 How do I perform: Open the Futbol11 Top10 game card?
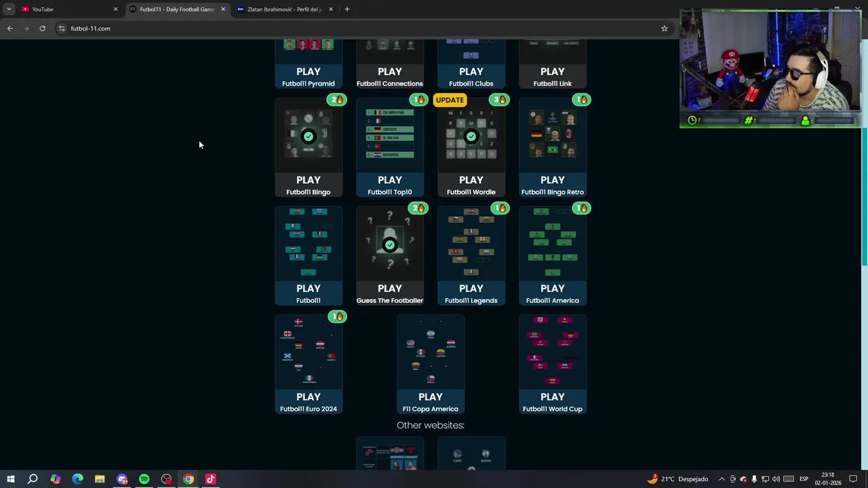(390, 148)
